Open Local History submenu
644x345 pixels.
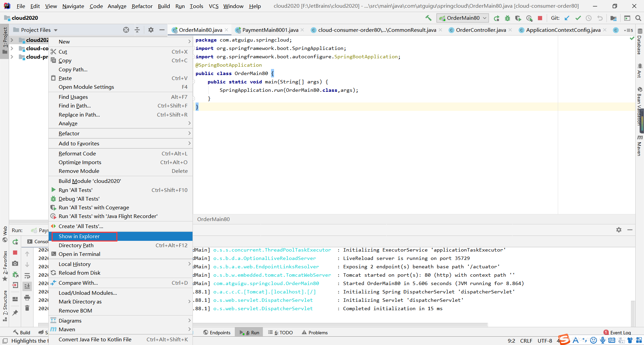click(121, 264)
